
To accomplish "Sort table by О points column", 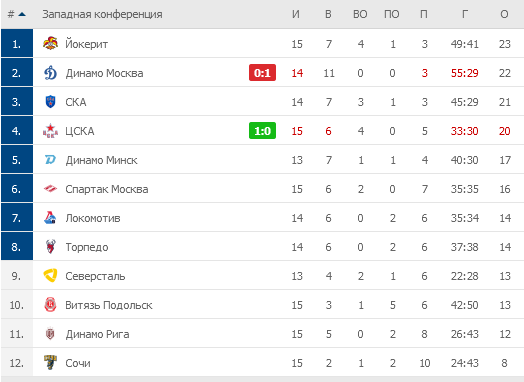I will pyautogui.click(x=504, y=14).
